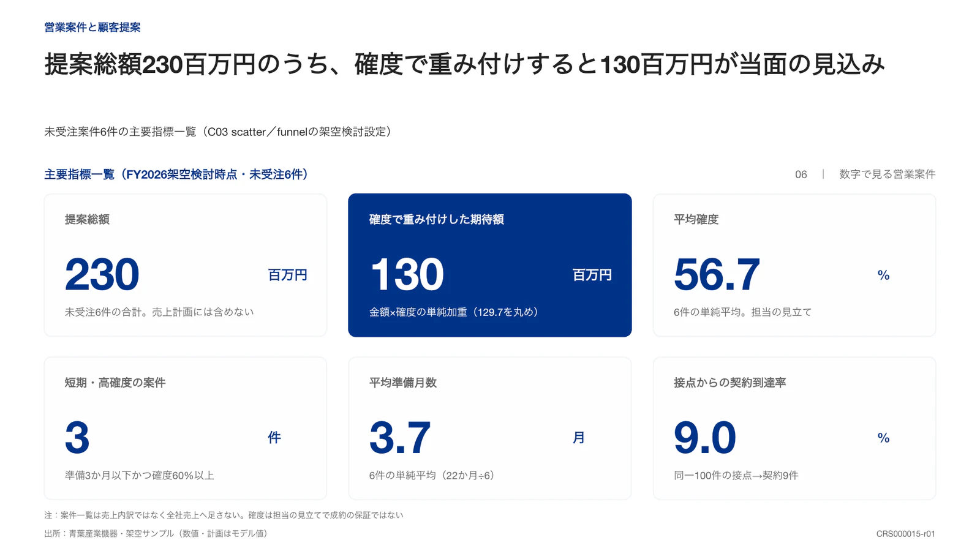Click the note 同一100件の接点→契約9件
The width and height of the screenshot is (980, 551).
tap(736, 476)
